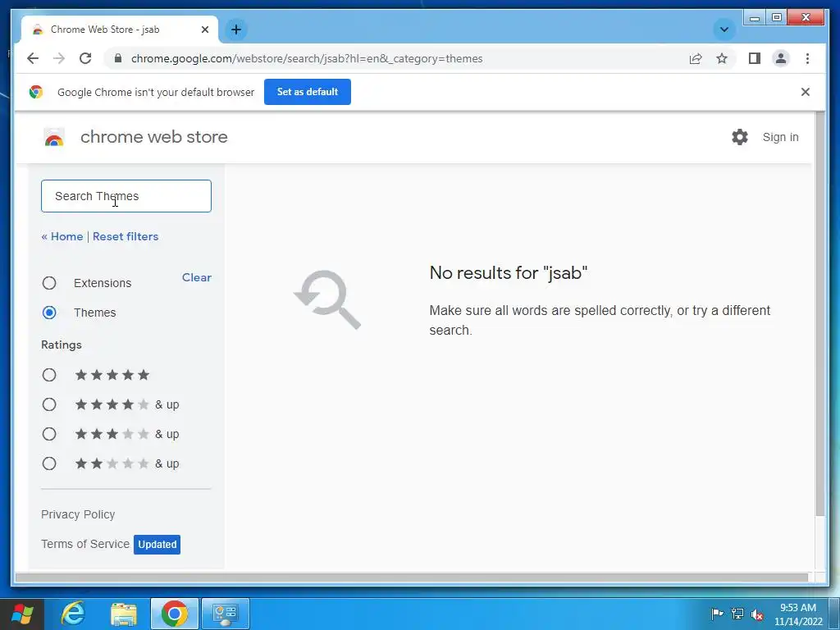Viewport: 840px width, 630px height.
Task: Open Action Center flag icon
Action: coord(717,614)
